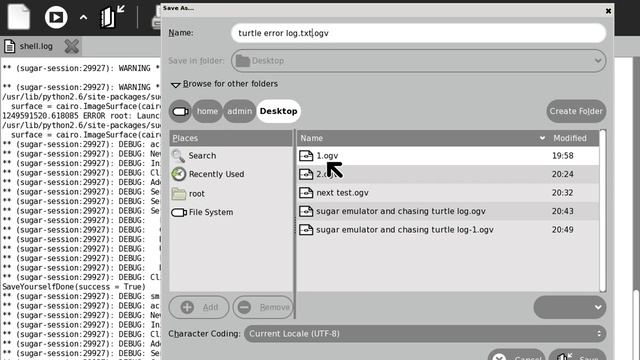This screenshot has height=360, width=640.
Task: Click the shell.log document icon
Action: point(9,46)
